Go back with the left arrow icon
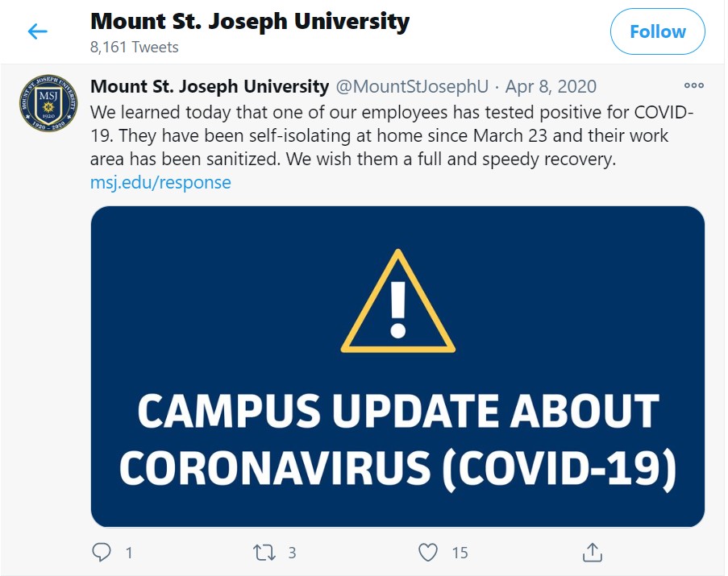 38,31
